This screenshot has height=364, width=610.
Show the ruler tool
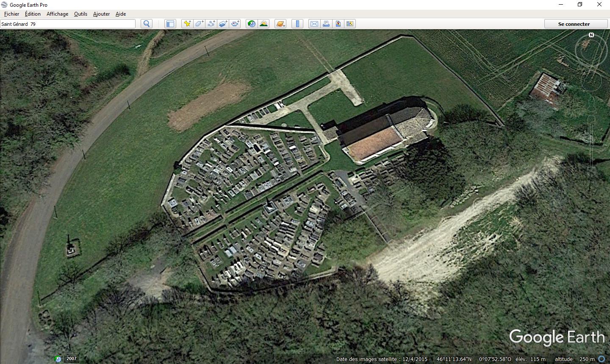[x=297, y=24]
